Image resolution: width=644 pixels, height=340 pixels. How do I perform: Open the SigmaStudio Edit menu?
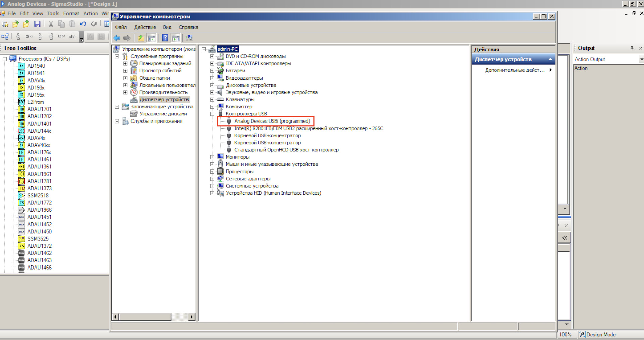tap(24, 13)
